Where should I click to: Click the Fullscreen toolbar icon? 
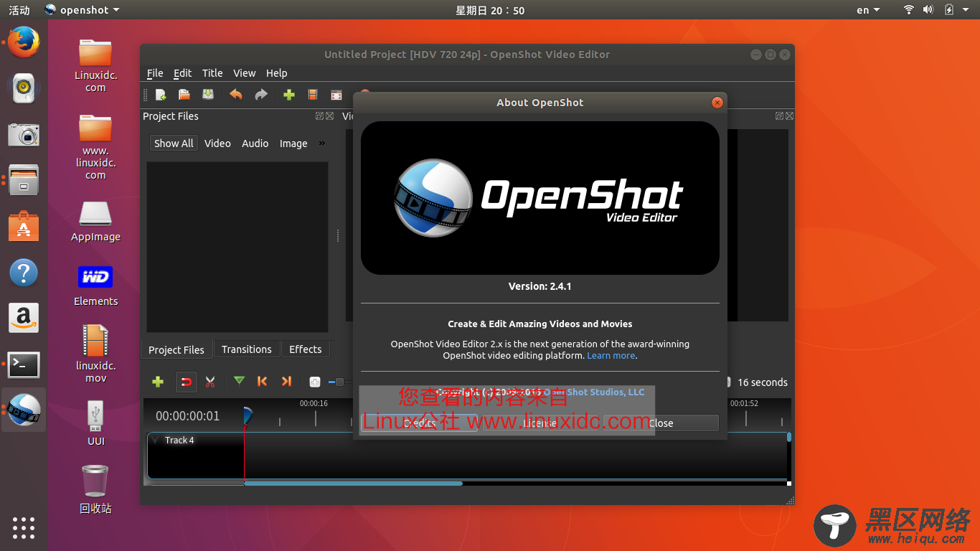tap(336, 95)
